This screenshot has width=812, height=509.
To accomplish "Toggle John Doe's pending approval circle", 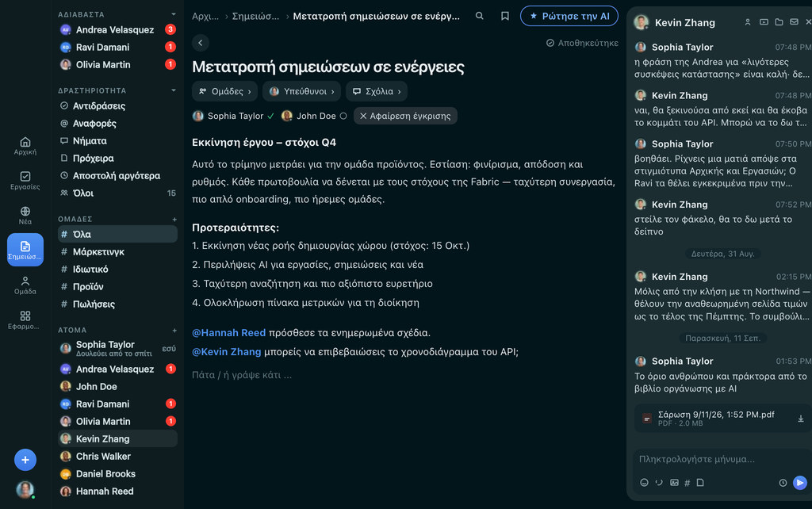I will click(343, 116).
